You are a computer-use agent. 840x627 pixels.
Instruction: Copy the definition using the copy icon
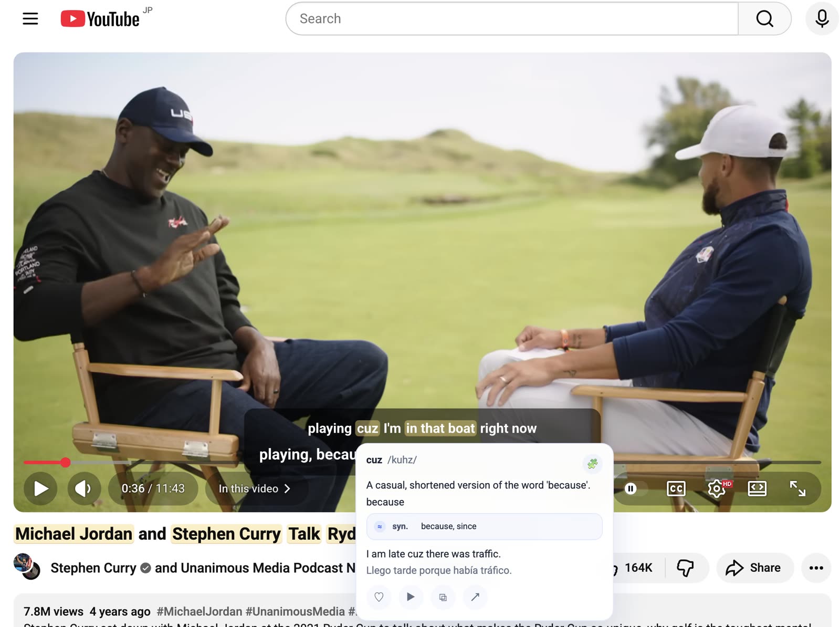click(443, 597)
